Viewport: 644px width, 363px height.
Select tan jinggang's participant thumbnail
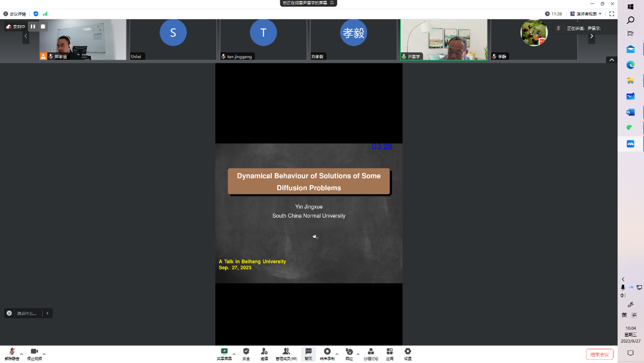[x=263, y=40]
